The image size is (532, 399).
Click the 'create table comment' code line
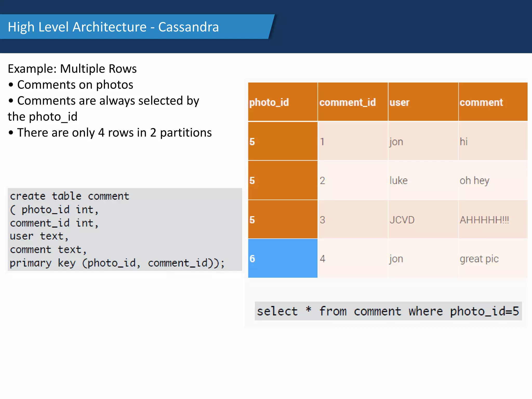click(x=69, y=196)
